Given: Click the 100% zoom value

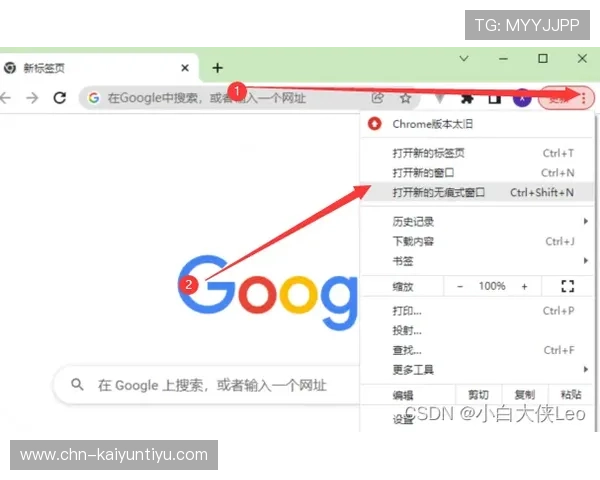Looking at the screenshot, I should (x=492, y=286).
